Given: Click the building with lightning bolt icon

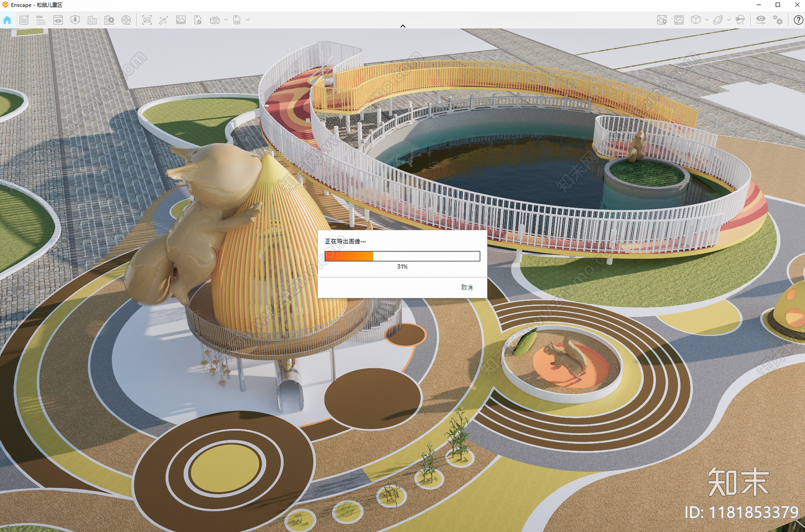Looking at the screenshot, I should (109, 20).
